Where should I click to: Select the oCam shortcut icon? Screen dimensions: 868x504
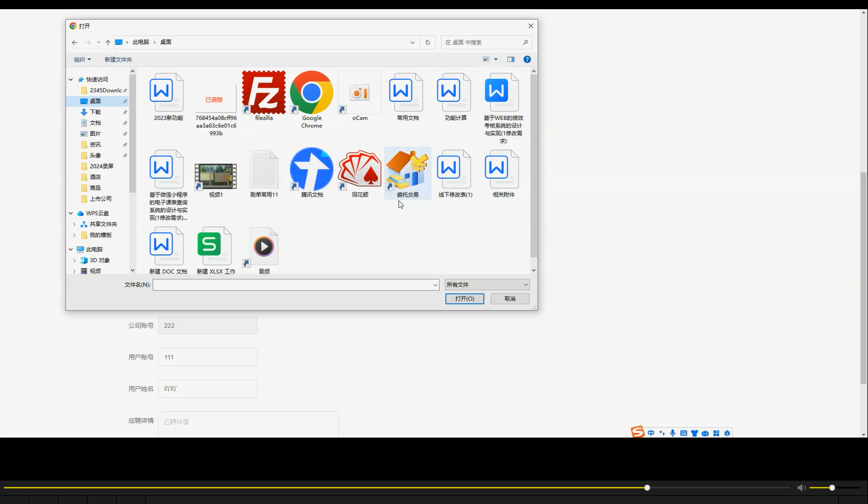pos(360,92)
